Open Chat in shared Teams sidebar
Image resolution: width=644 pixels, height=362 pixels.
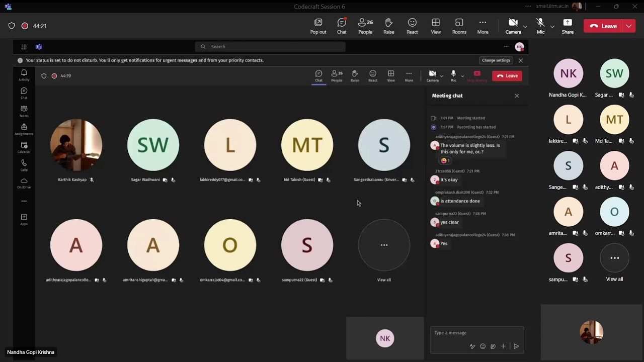pyautogui.click(x=24, y=94)
